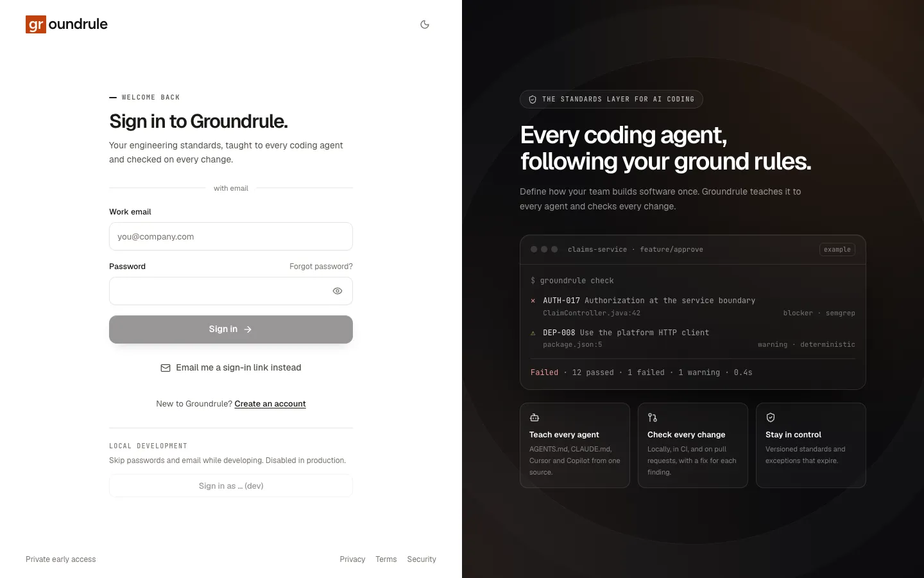The width and height of the screenshot is (924, 578).
Task: Focus the Password input field
Action: [231, 291]
